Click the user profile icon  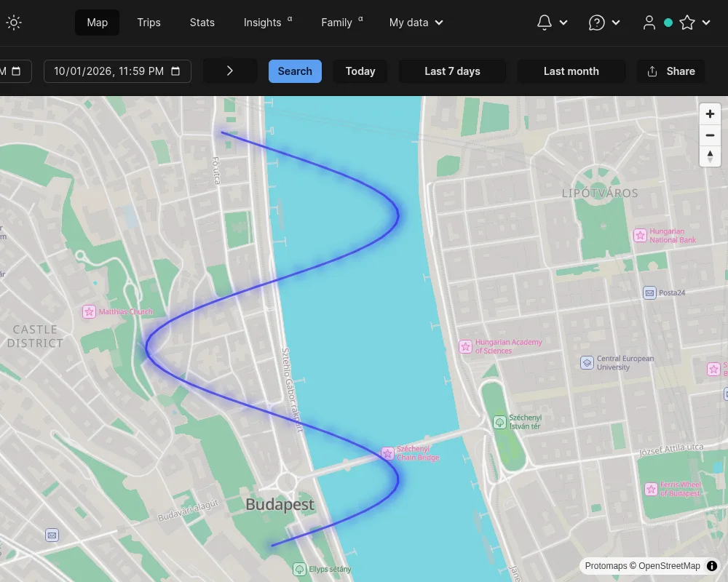tap(649, 23)
